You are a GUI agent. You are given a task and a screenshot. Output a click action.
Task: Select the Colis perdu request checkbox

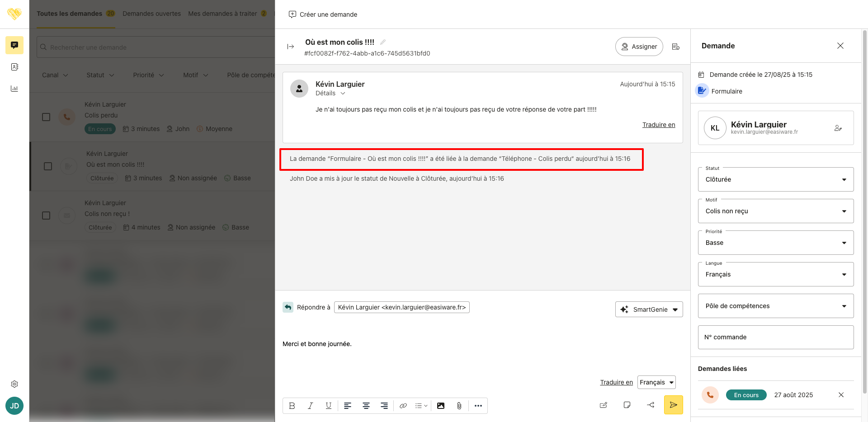point(46,117)
